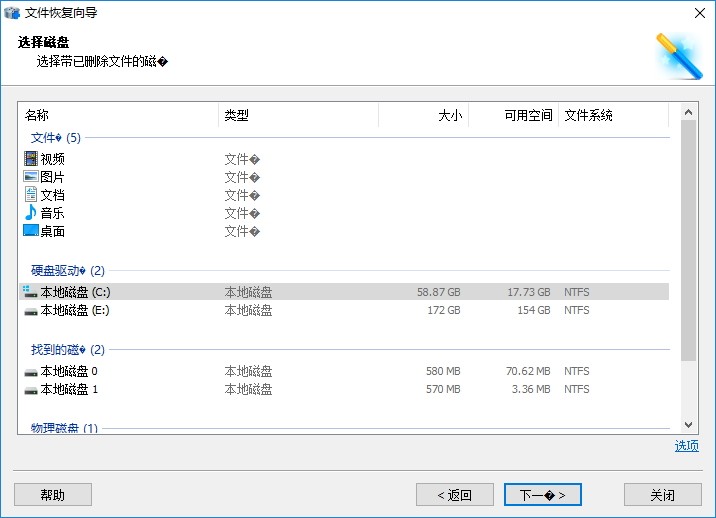The image size is (716, 518).
Task: Sort list by 可用空间 column header
Action: coord(513,115)
